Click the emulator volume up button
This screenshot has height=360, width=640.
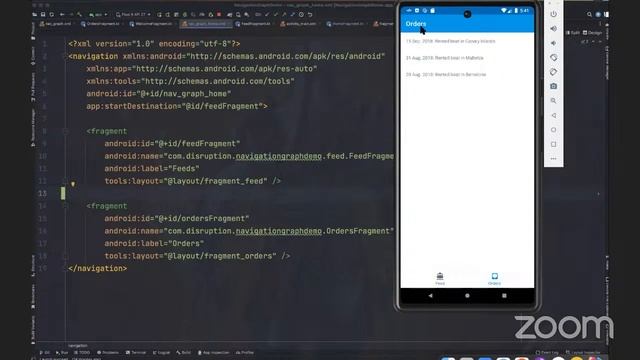click(x=553, y=29)
